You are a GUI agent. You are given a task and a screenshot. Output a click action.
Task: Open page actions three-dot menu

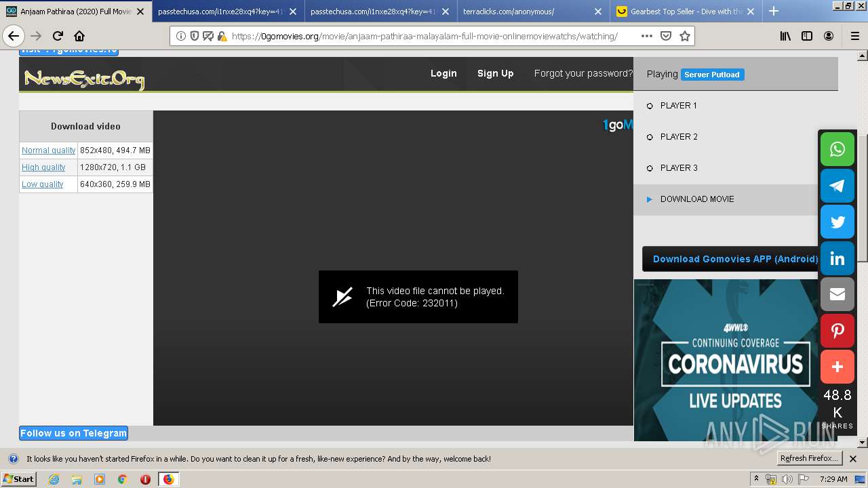coord(647,36)
